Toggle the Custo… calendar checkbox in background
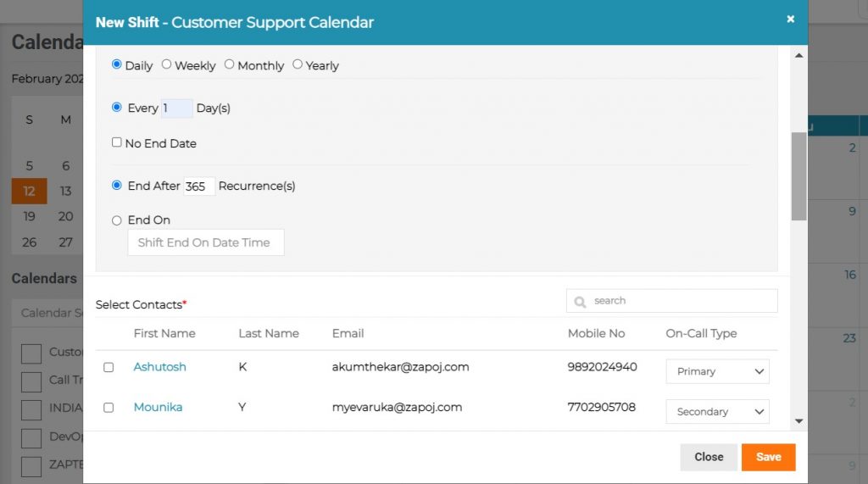868x484 pixels. coord(31,353)
